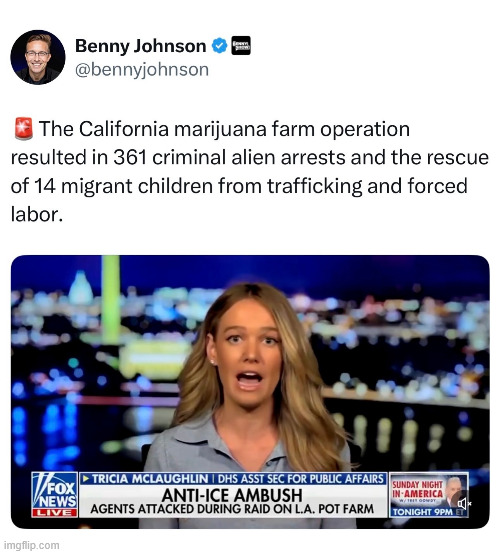This screenshot has height=554, width=500.
Task: Click the small arrow before Tricia McLaughlin
Action: 85,479
